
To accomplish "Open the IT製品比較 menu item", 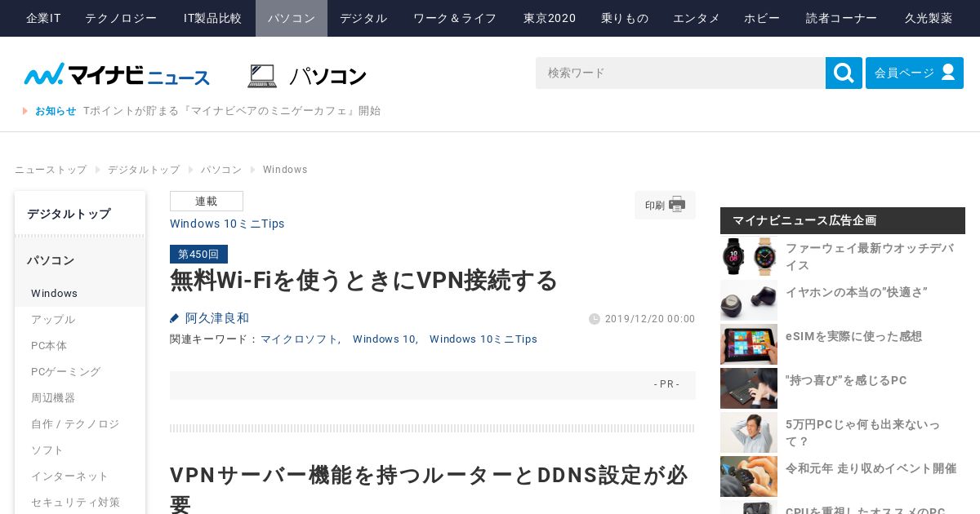I will click(x=212, y=18).
